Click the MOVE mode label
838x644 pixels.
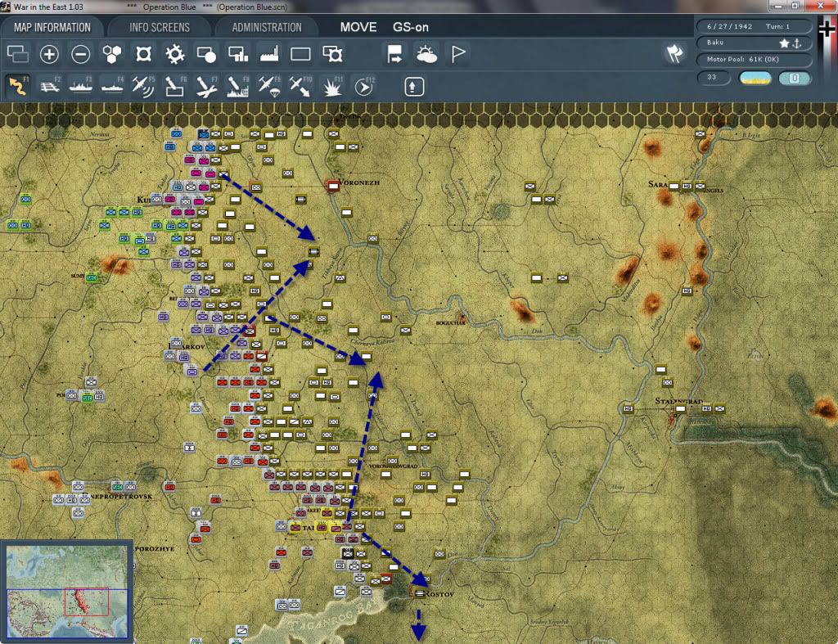point(358,27)
